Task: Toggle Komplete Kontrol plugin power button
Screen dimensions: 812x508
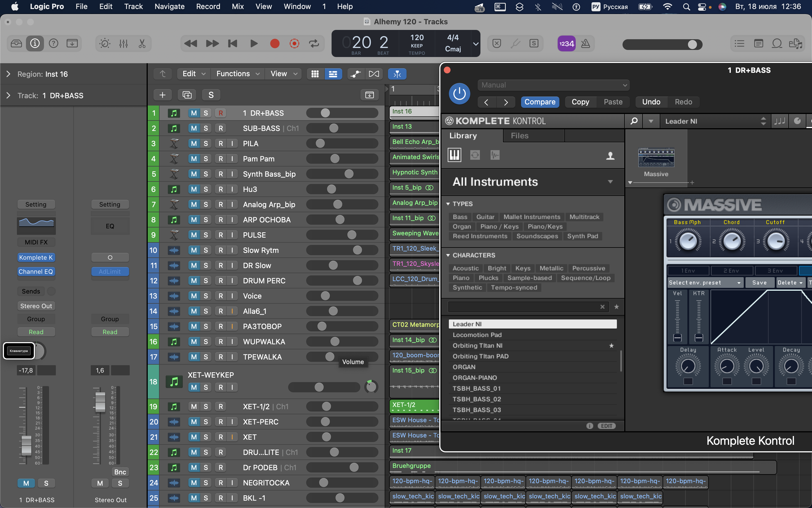Action: (459, 94)
